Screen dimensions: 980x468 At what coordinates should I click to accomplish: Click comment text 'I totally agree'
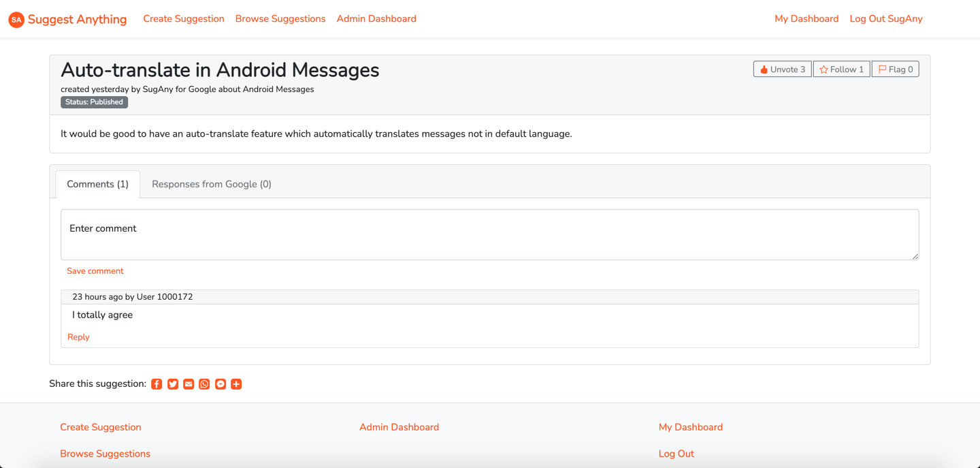[102, 315]
